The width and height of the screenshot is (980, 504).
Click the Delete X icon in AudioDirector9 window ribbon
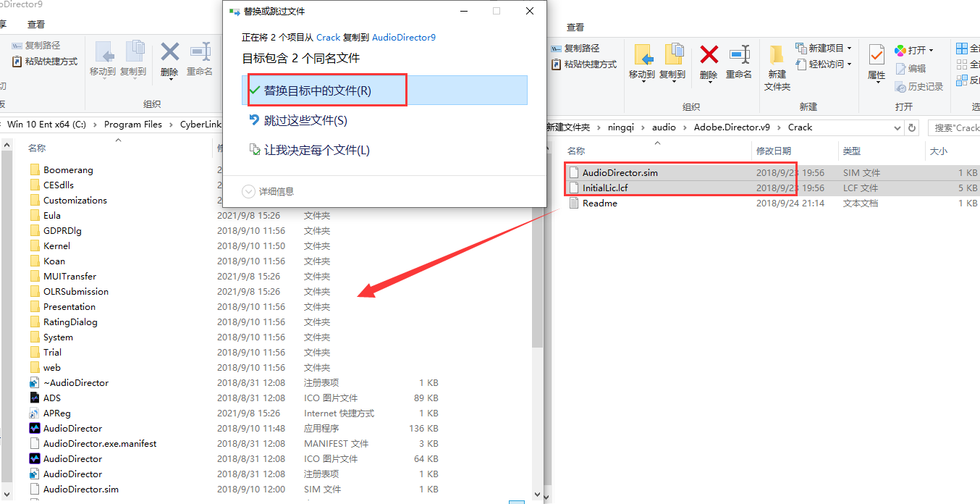(170, 51)
